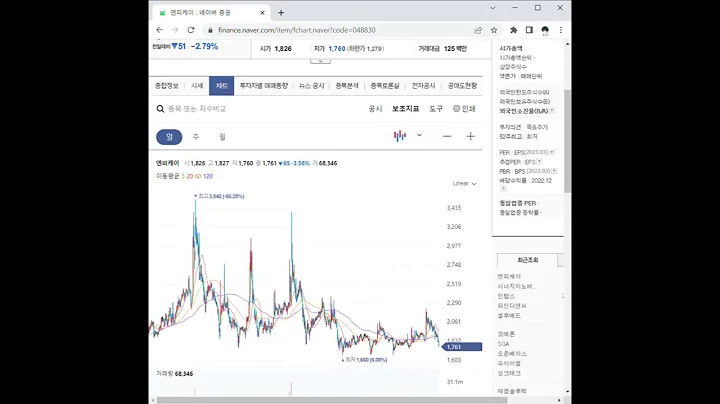Select the 일 daily period toggle
Screen dimensions: 720x404
coord(169,137)
